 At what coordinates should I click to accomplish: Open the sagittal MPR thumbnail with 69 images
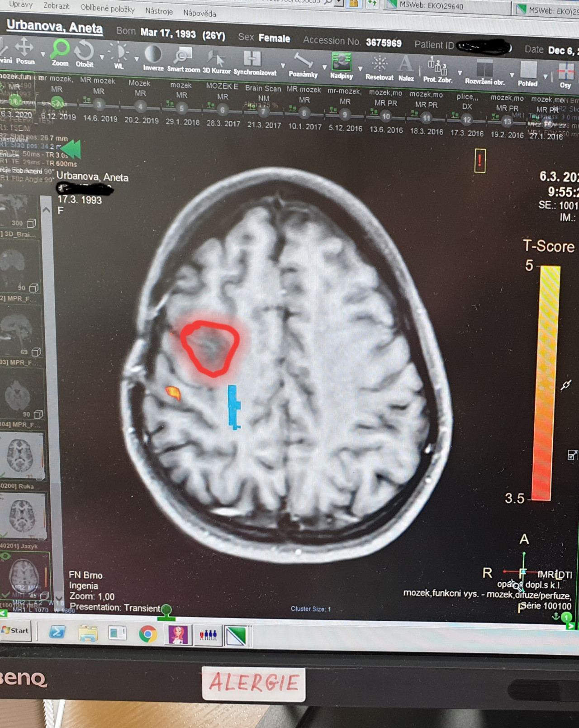20,331
